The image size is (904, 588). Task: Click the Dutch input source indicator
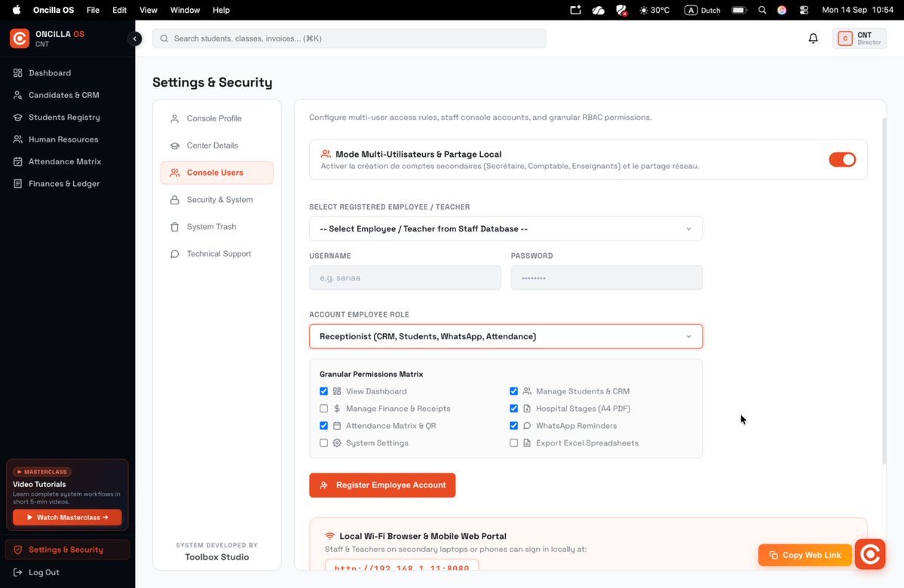pyautogui.click(x=702, y=10)
